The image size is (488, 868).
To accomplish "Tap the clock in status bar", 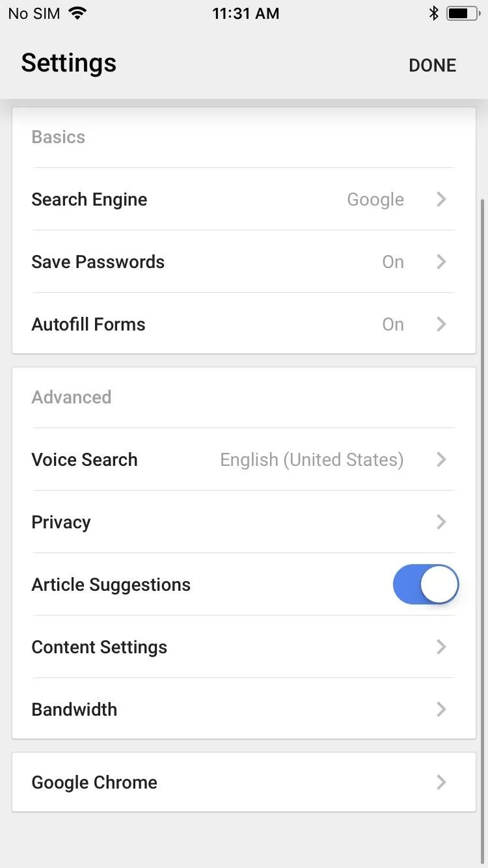I will tap(245, 13).
